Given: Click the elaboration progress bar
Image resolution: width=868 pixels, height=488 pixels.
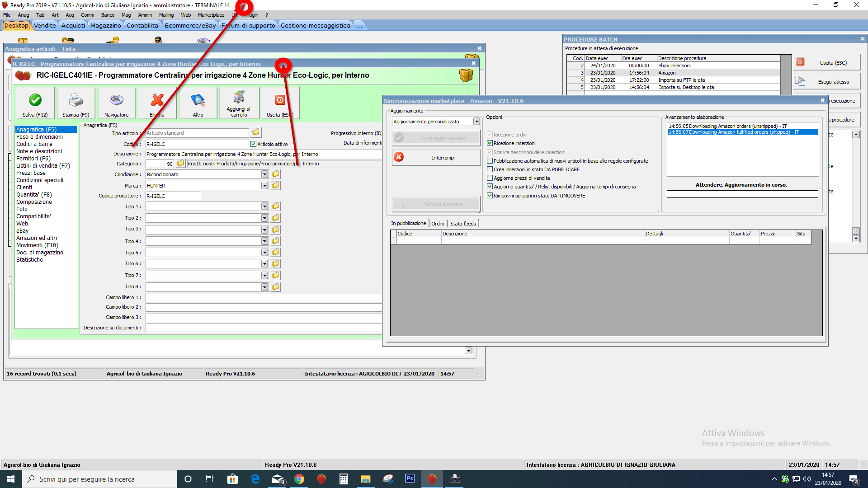Looking at the screenshot, I should click(742, 194).
